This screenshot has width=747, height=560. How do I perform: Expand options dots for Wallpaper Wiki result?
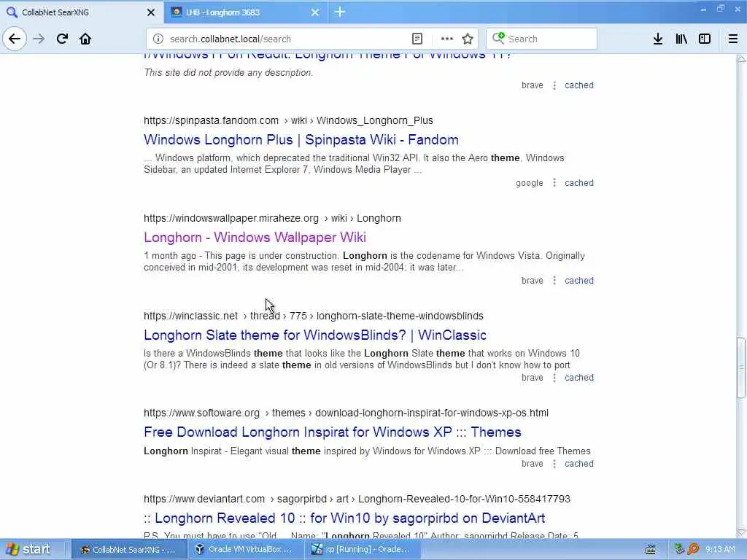coord(554,281)
